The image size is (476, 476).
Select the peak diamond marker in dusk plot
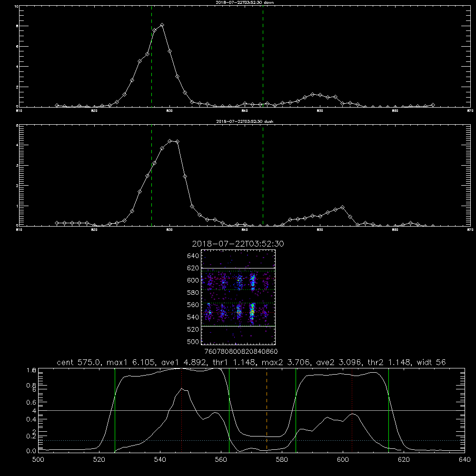point(170,141)
